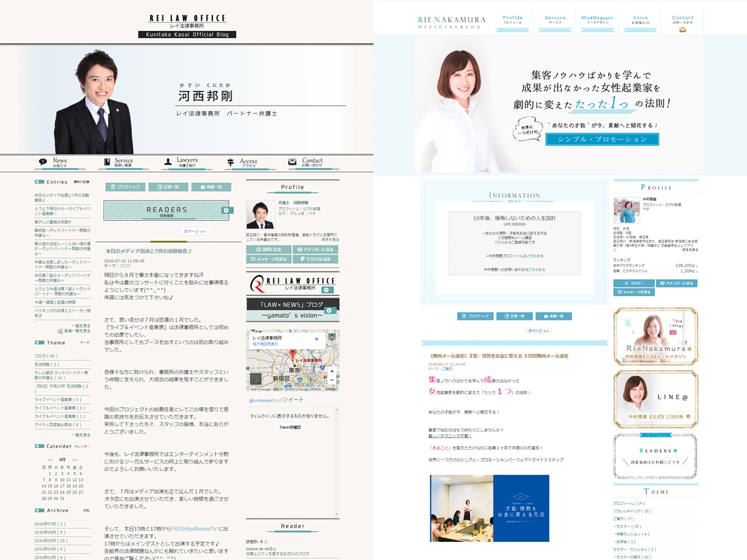Open the 本日のメディア出演と7月の活動報告 post title

[x=149, y=251]
